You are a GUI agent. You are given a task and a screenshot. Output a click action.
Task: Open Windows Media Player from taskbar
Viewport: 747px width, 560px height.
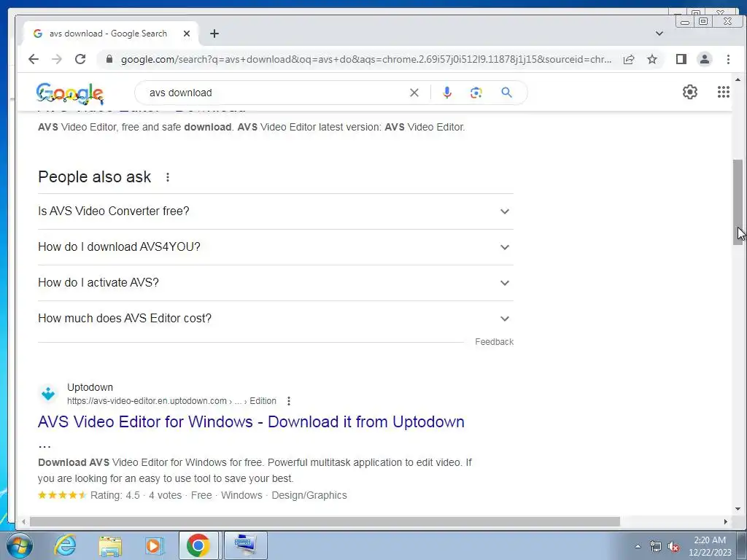point(154,545)
